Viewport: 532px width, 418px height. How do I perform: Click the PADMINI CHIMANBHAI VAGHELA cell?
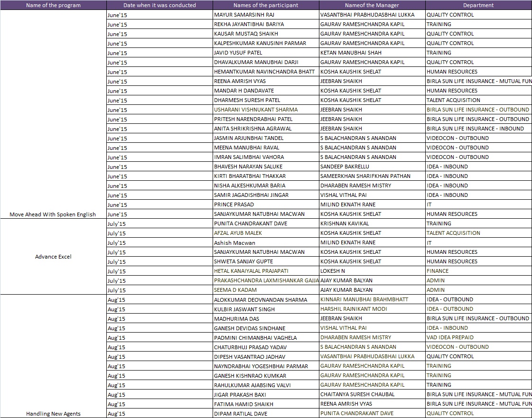(x=266, y=338)
